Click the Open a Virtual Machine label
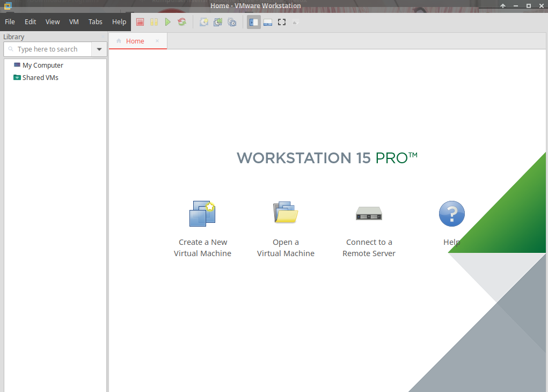Image resolution: width=548 pixels, height=392 pixels. click(x=286, y=248)
